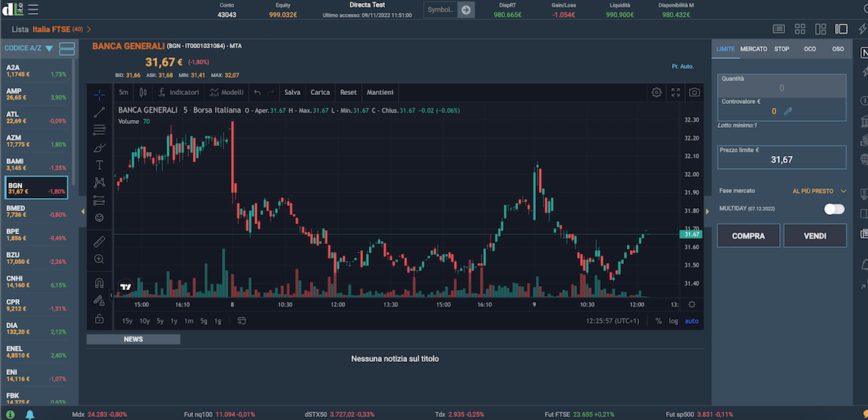The image size is (868, 420).
Task: Switch to the MERCATO order tab
Action: [753, 49]
